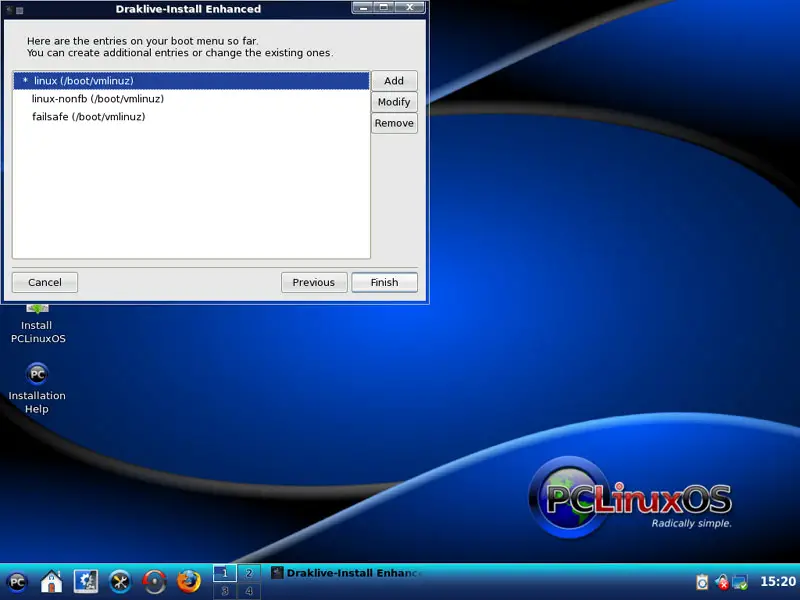800x600 pixels.
Task: Open the PC start menu in the taskbar
Action: coord(17,582)
